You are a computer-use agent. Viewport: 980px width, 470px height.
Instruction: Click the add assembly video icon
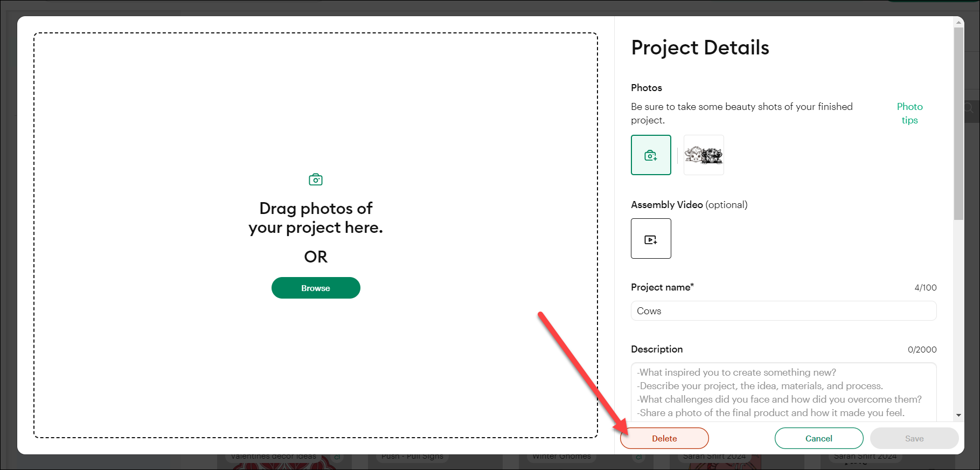(x=651, y=239)
